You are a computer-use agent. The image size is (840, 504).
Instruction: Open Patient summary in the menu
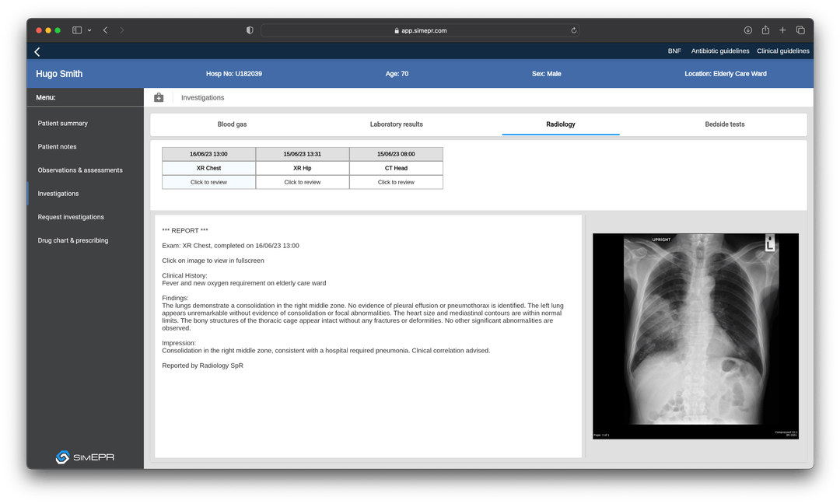click(x=63, y=123)
